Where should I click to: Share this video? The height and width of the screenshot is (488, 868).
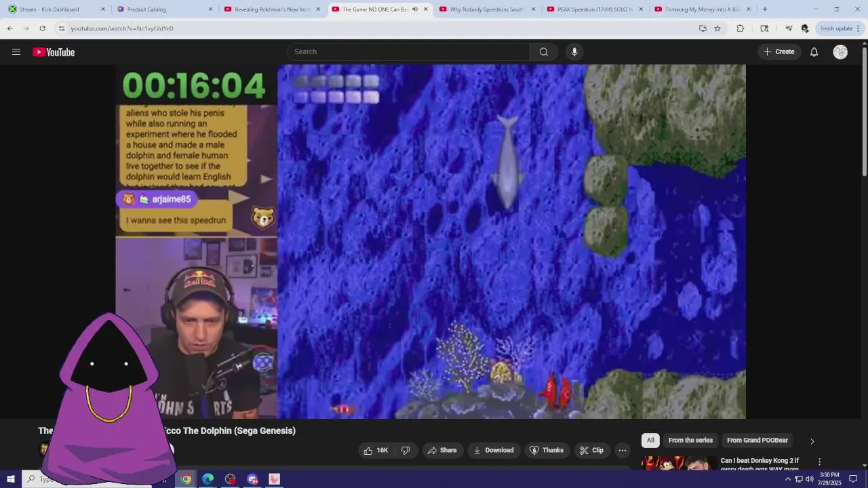(442, 450)
